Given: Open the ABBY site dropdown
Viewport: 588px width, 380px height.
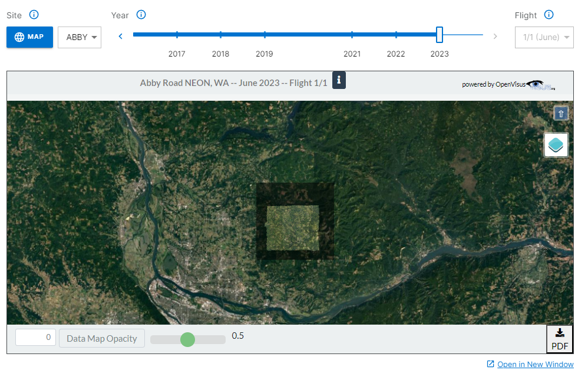Looking at the screenshot, I should pyautogui.click(x=80, y=37).
